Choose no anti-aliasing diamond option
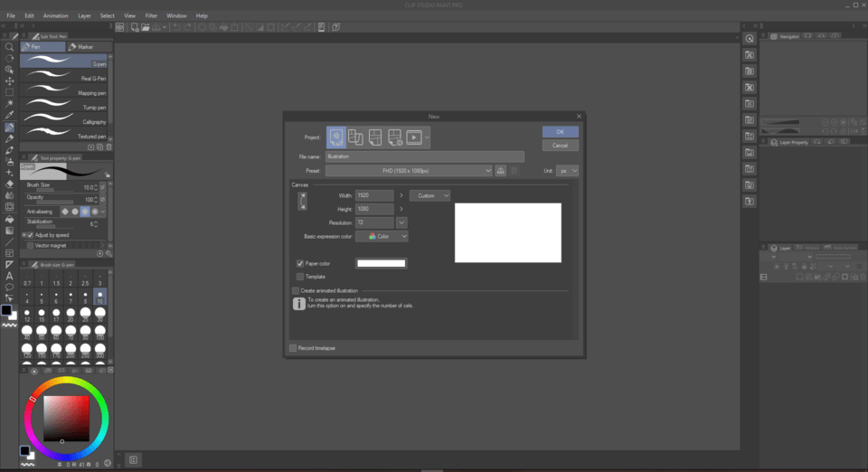Viewport: 868px width, 472px height. 65,212
